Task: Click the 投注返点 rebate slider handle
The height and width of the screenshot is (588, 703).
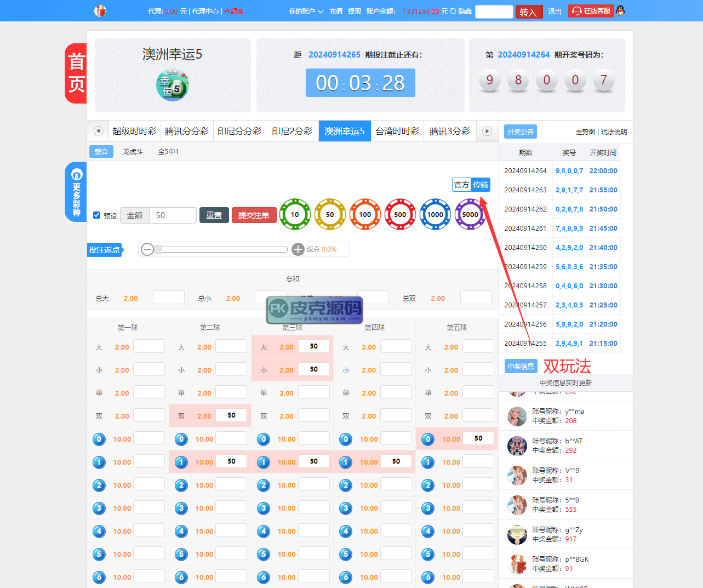Action: click(x=158, y=249)
